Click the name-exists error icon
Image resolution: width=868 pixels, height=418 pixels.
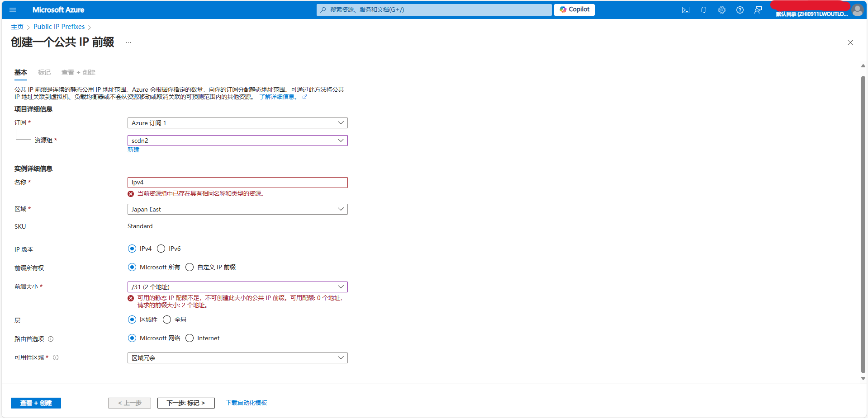point(131,194)
